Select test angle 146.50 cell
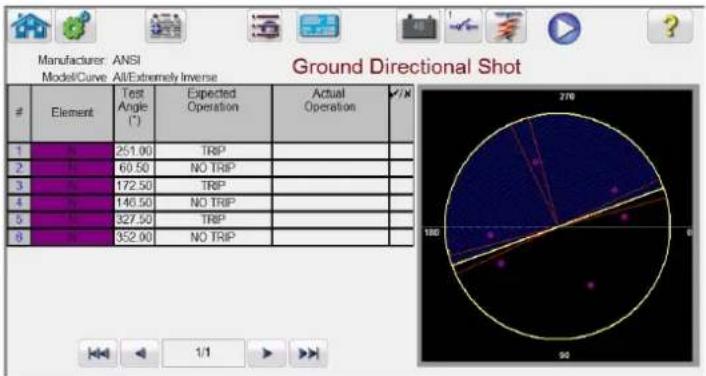This screenshot has width=706, height=376. [x=134, y=203]
